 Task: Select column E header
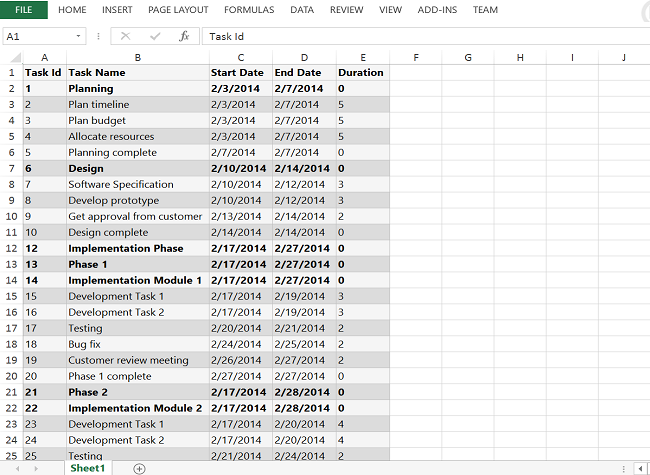click(363, 58)
